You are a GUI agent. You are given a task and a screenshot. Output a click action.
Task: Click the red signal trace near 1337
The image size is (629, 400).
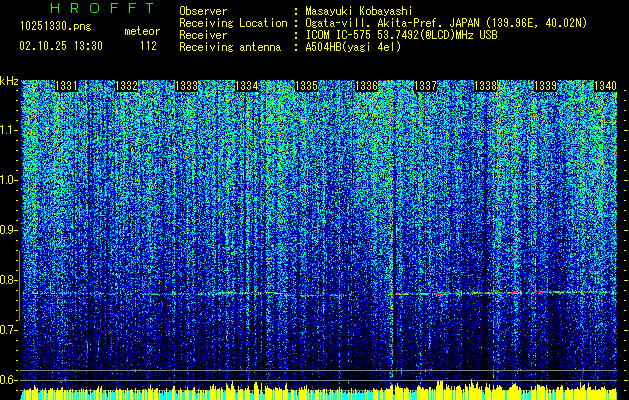click(x=439, y=294)
